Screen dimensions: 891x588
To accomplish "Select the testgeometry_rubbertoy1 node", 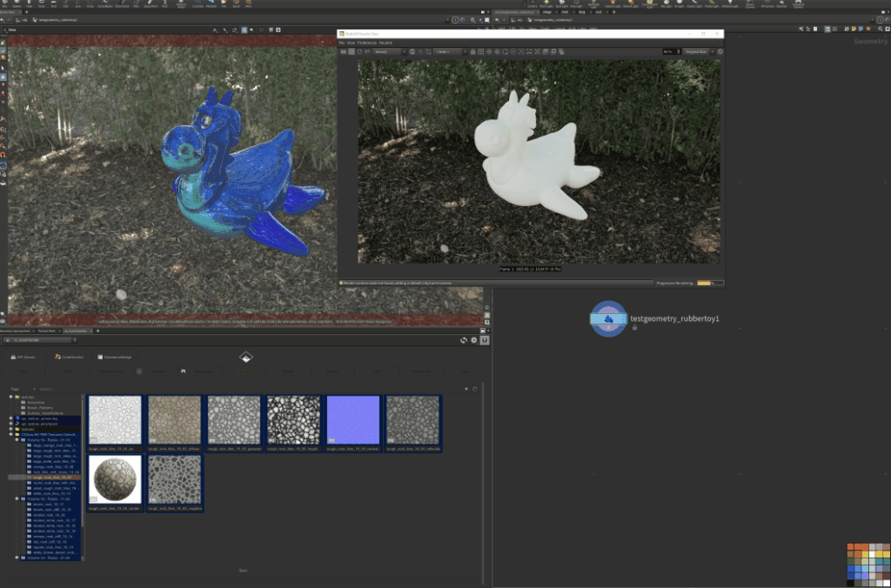I will tap(608, 318).
